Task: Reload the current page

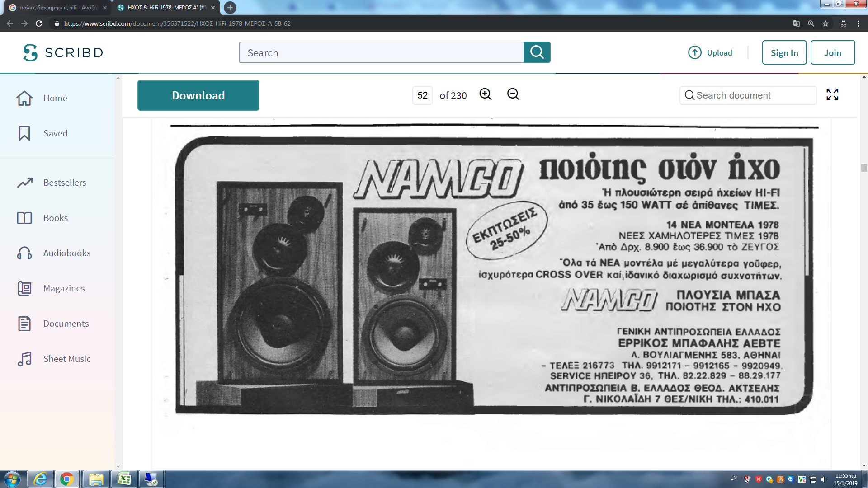Action: 39,23
